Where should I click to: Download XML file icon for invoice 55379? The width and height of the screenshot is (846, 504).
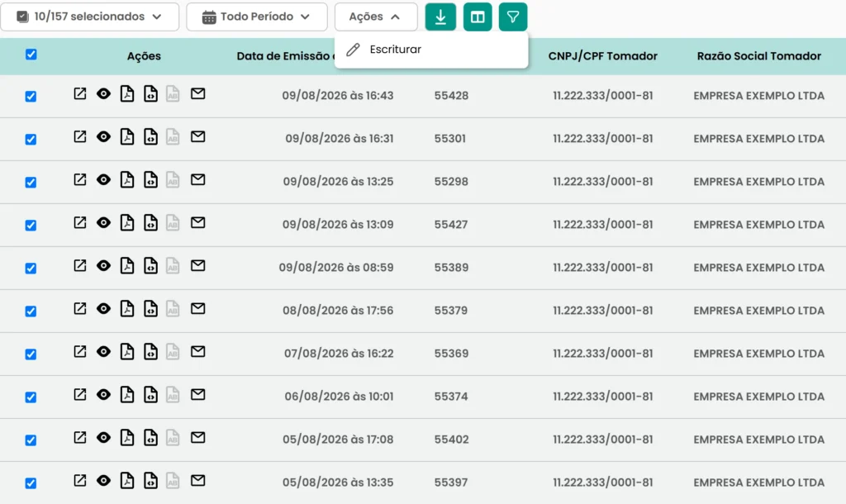pyautogui.click(x=150, y=309)
